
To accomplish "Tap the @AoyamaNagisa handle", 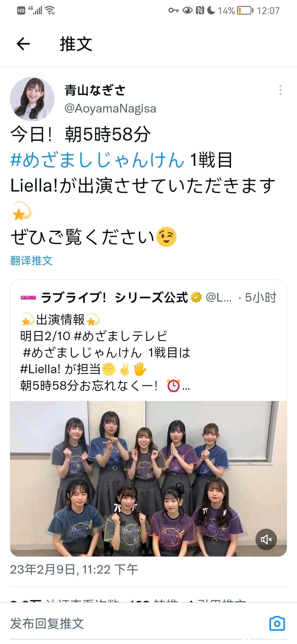I will [110, 108].
